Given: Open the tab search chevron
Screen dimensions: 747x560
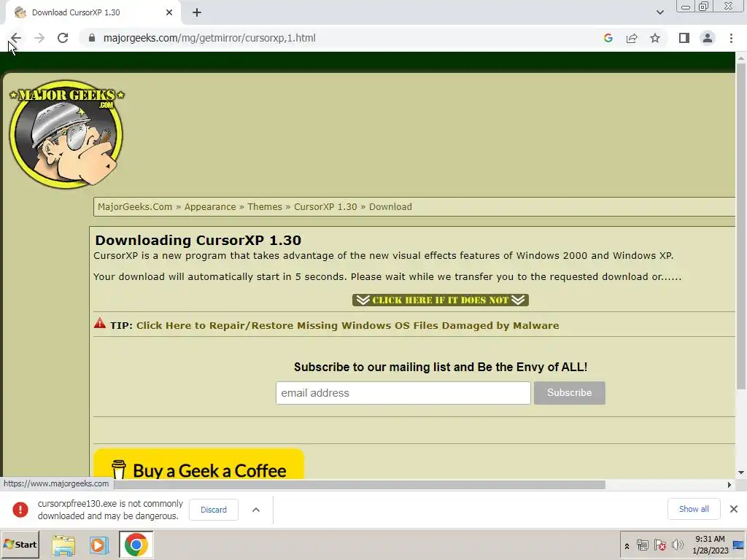Looking at the screenshot, I should click(659, 12).
